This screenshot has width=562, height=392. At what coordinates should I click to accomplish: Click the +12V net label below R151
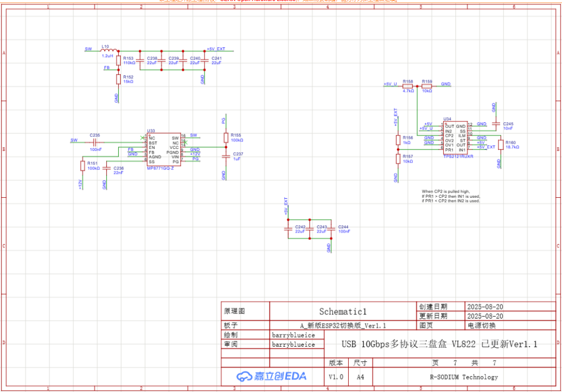81,184
